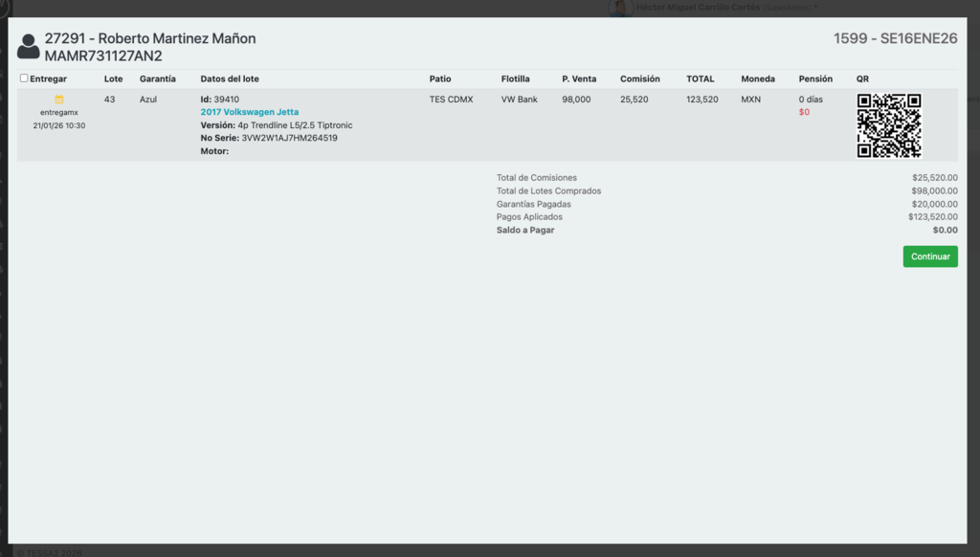Click the auction code 1599 - SE16ENE26

pos(895,38)
